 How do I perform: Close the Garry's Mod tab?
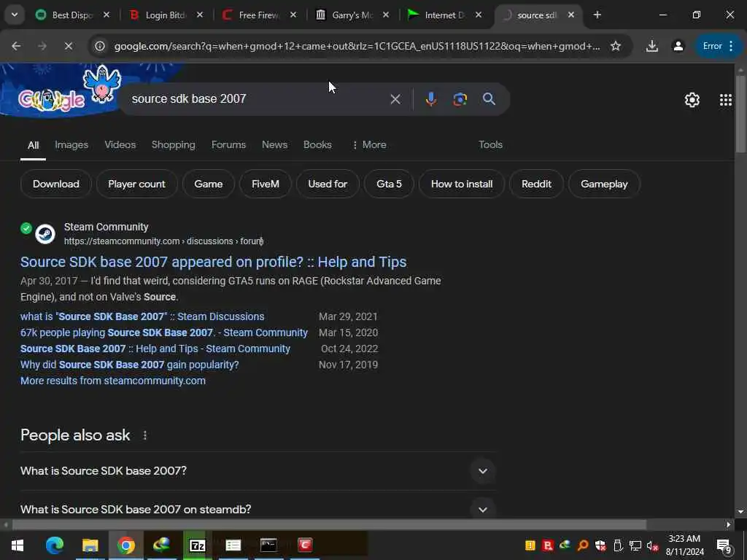[x=386, y=15]
